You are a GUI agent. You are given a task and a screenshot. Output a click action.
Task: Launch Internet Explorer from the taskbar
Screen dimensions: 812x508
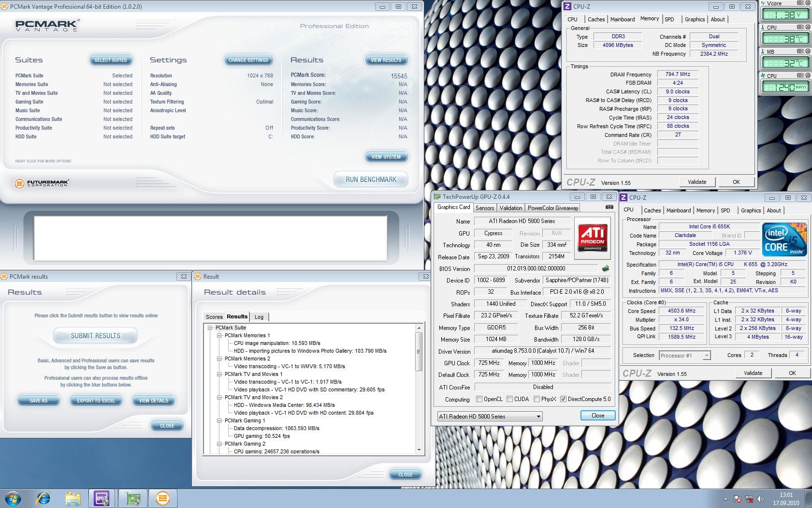coord(43,498)
